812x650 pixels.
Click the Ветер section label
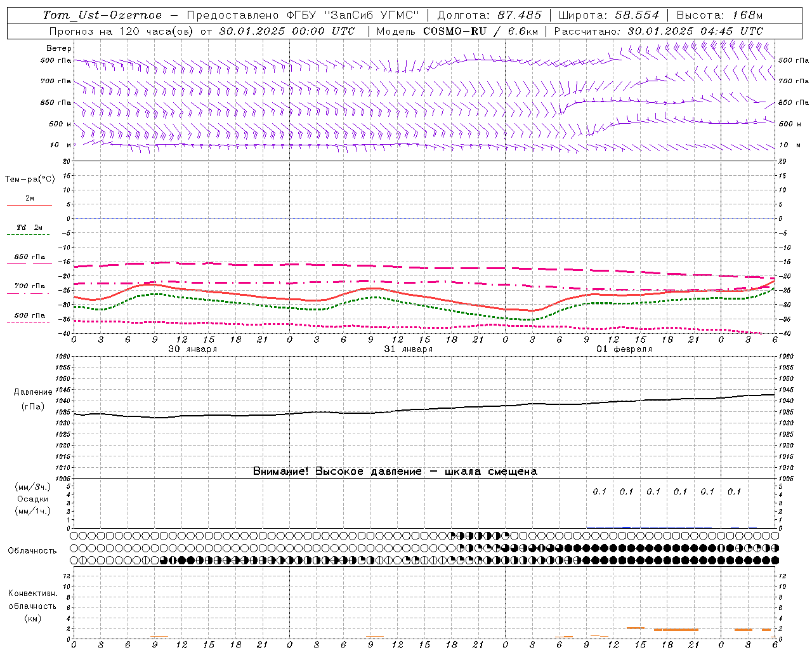pos(59,48)
